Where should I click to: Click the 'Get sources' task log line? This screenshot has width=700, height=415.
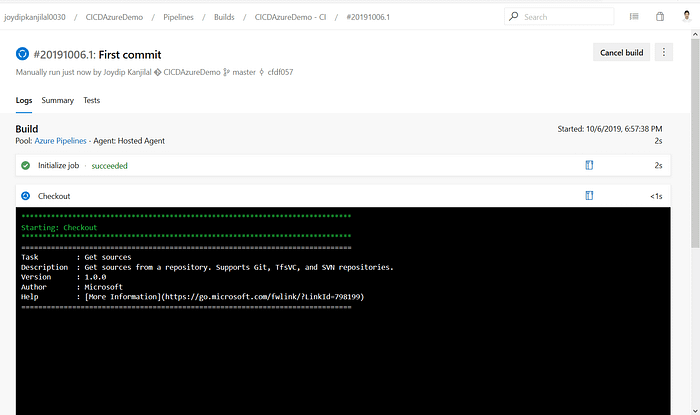76,257
